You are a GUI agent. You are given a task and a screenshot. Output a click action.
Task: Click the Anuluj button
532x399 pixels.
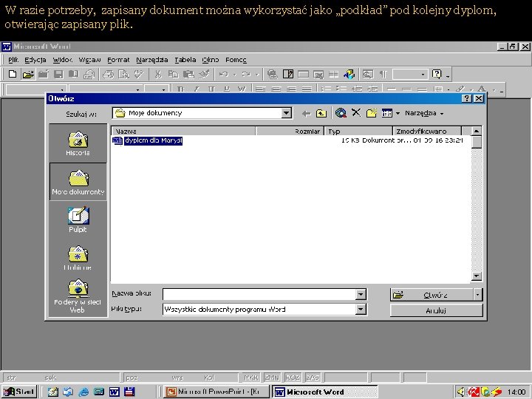tap(436, 310)
